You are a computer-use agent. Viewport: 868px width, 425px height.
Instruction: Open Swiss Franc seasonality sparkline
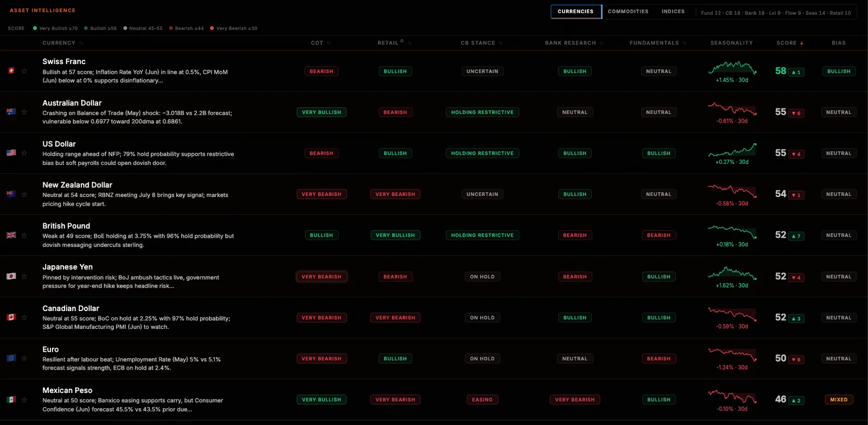(732, 68)
